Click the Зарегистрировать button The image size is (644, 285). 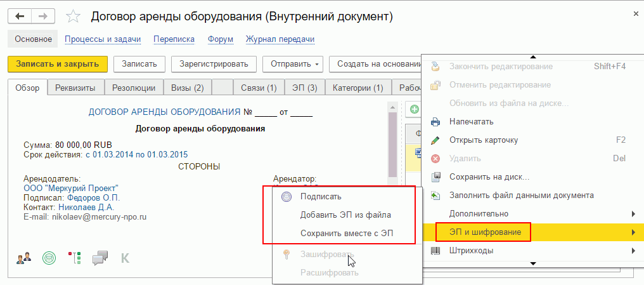coord(214,64)
